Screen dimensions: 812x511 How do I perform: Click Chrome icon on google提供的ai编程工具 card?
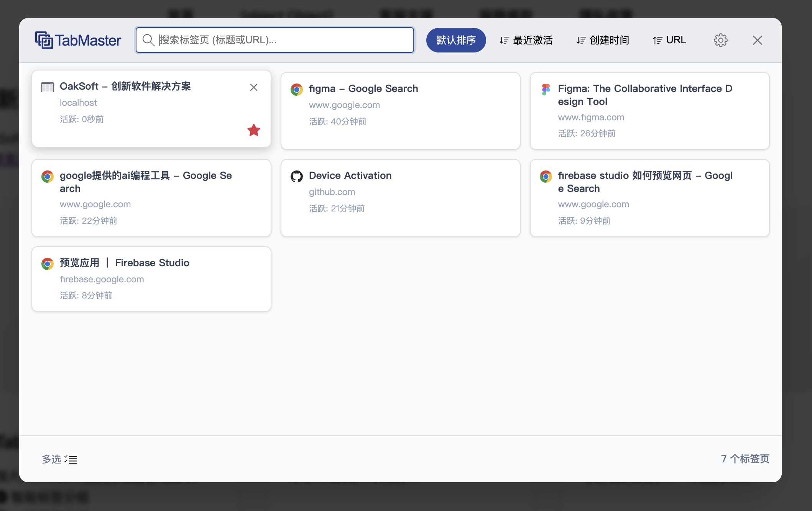pyautogui.click(x=47, y=177)
